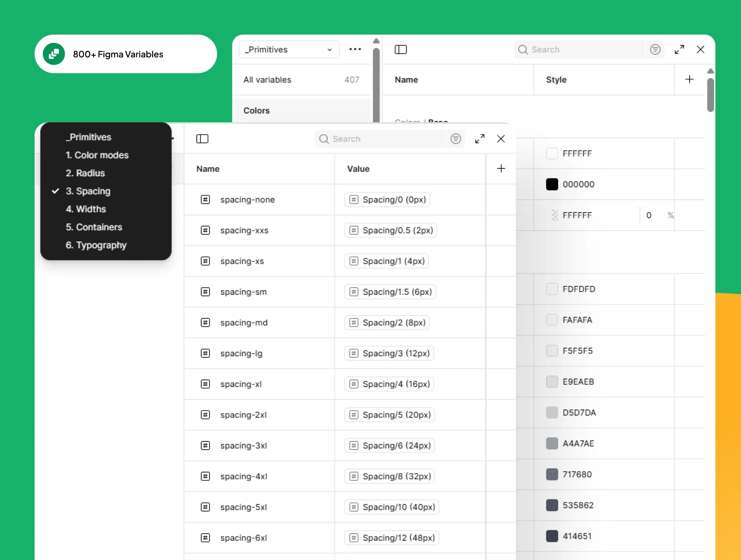This screenshot has width=741, height=560.
Task: Toggle sidebar icon in back Primitives panel
Action: tap(401, 49)
